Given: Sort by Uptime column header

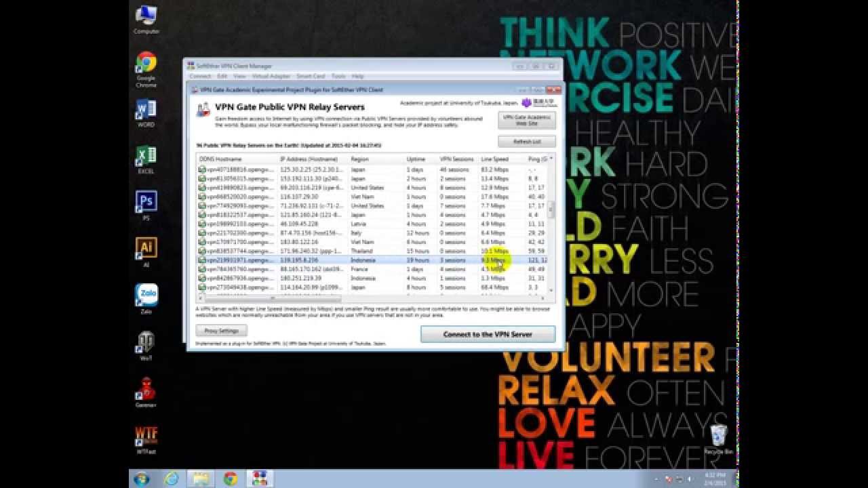Looking at the screenshot, I should click(421, 159).
